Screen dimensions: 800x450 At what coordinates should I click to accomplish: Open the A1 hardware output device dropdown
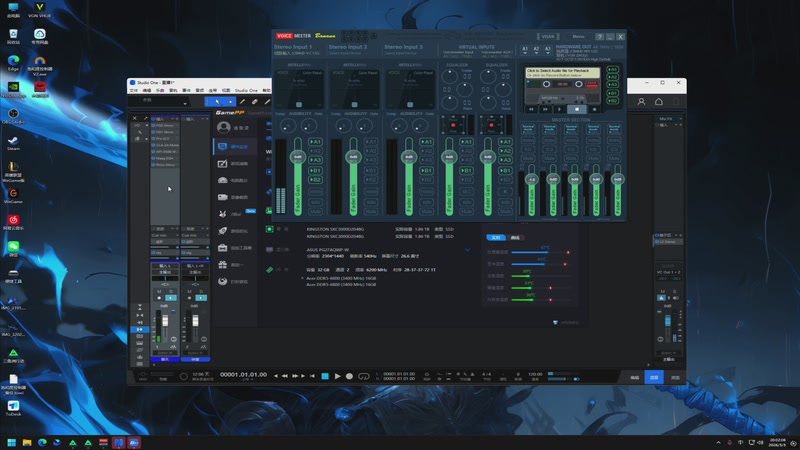[x=525, y=49]
